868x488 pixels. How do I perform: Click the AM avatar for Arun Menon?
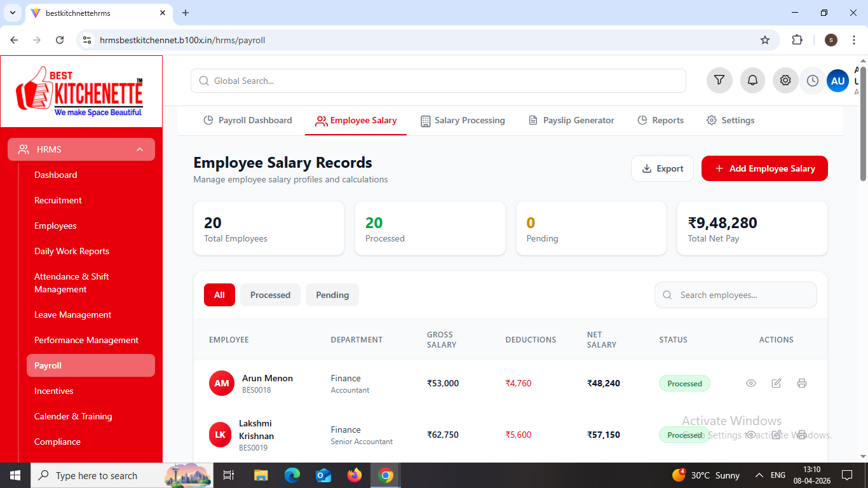coord(222,383)
